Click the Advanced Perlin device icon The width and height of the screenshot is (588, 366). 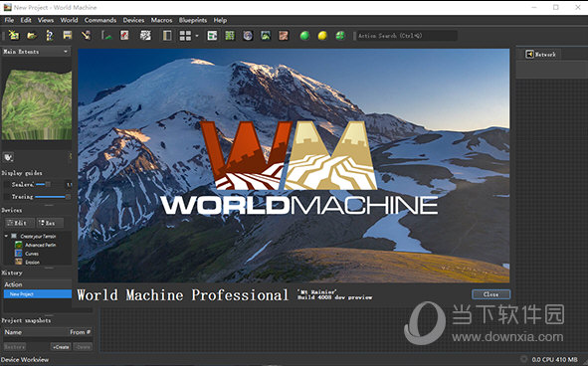pos(18,245)
